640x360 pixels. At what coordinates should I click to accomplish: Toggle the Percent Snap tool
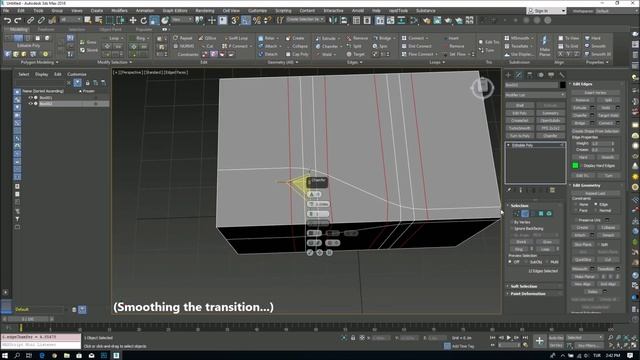click(257, 20)
